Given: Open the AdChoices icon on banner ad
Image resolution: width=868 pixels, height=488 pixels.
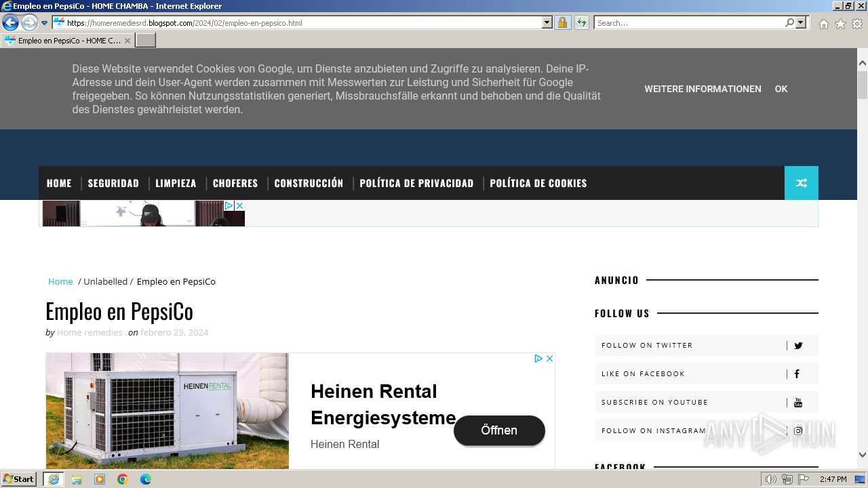Looking at the screenshot, I should 229,205.
